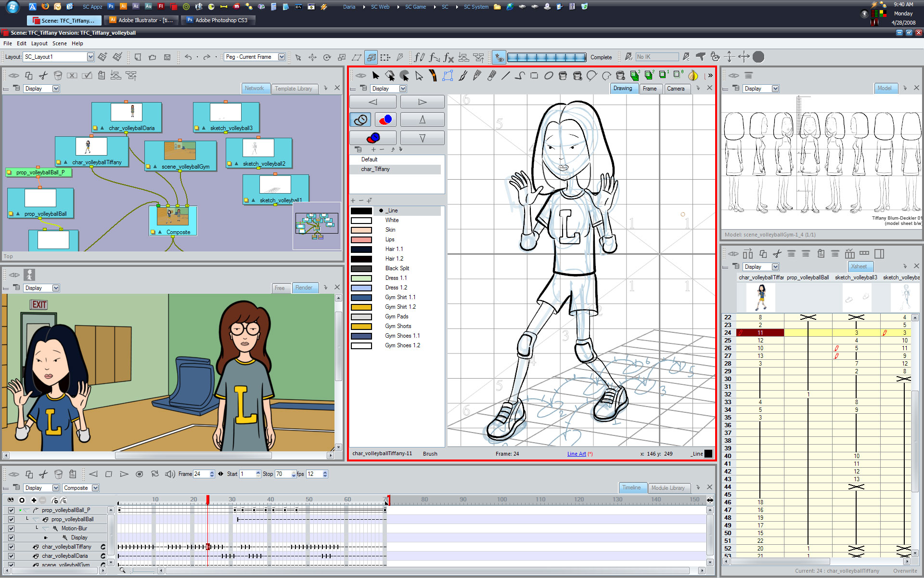Click the function curve fx delete icon
This screenshot has height=578, width=924.
(449, 57)
